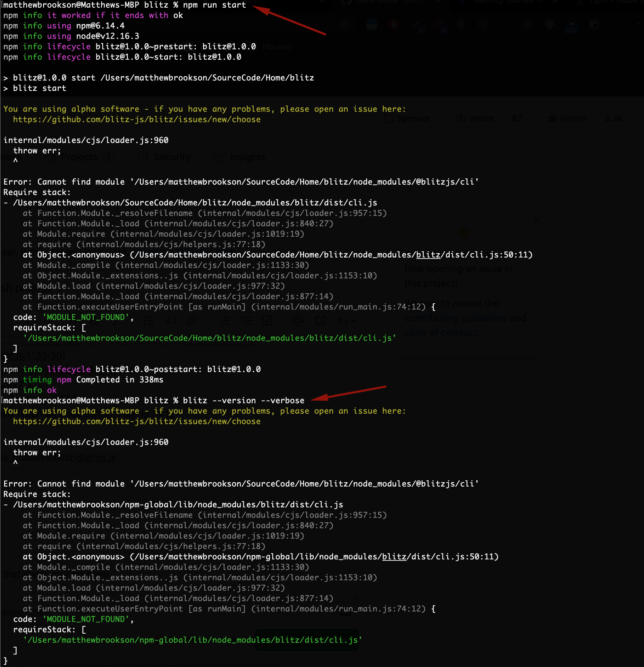Click the "> blitz@1.0.0 start /Users/matthewbrookson" line
Screen dimensions: 644x667
(159, 78)
